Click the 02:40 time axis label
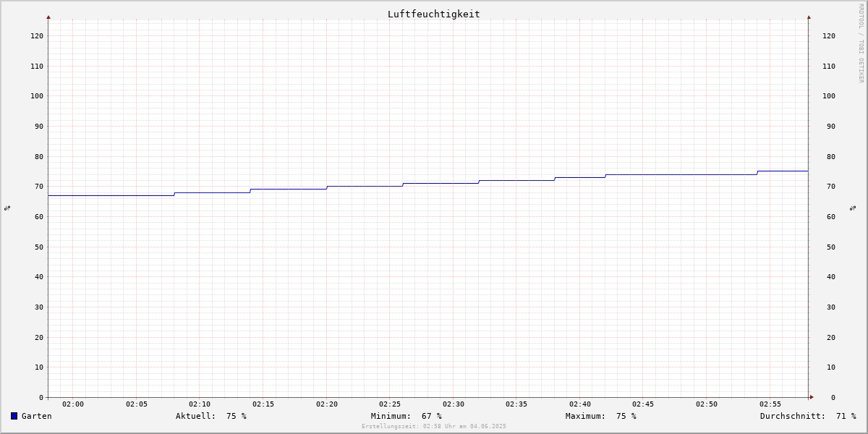 (580, 404)
